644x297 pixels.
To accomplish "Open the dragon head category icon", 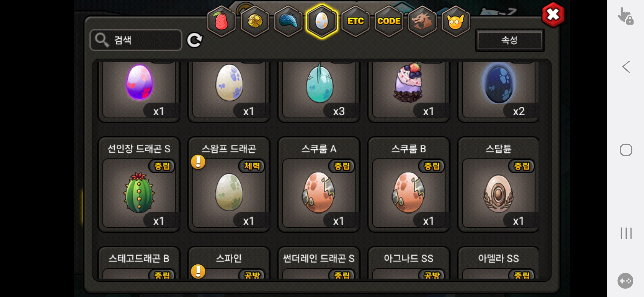I will 422,21.
